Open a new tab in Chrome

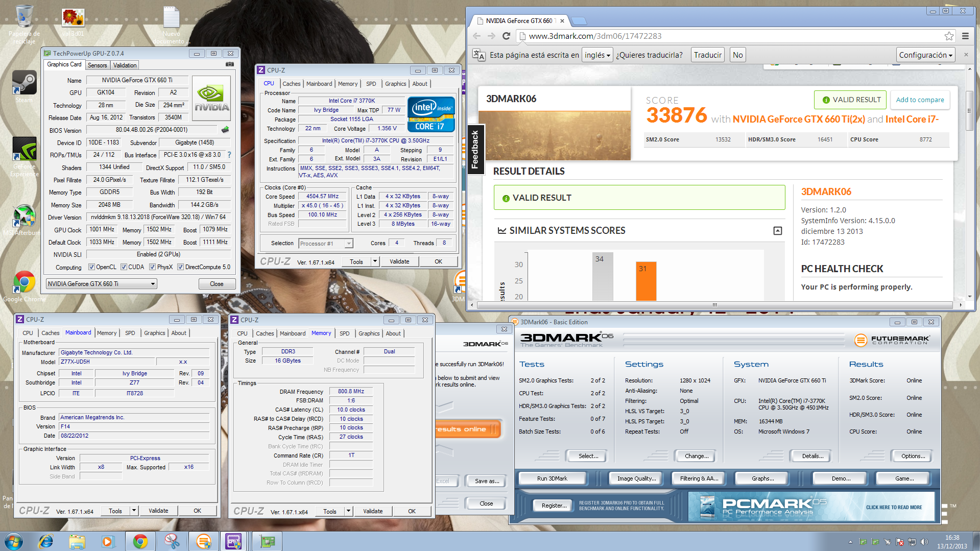(x=578, y=21)
